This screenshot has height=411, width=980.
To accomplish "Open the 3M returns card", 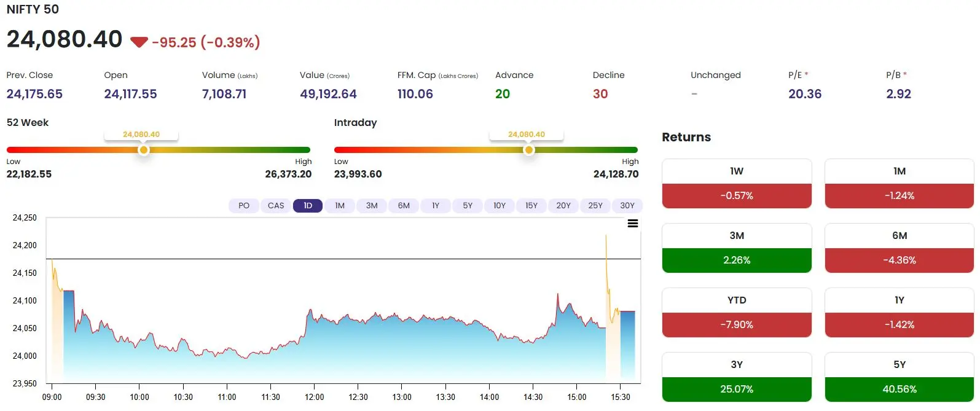I will pyautogui.click(x=737, y=248).
